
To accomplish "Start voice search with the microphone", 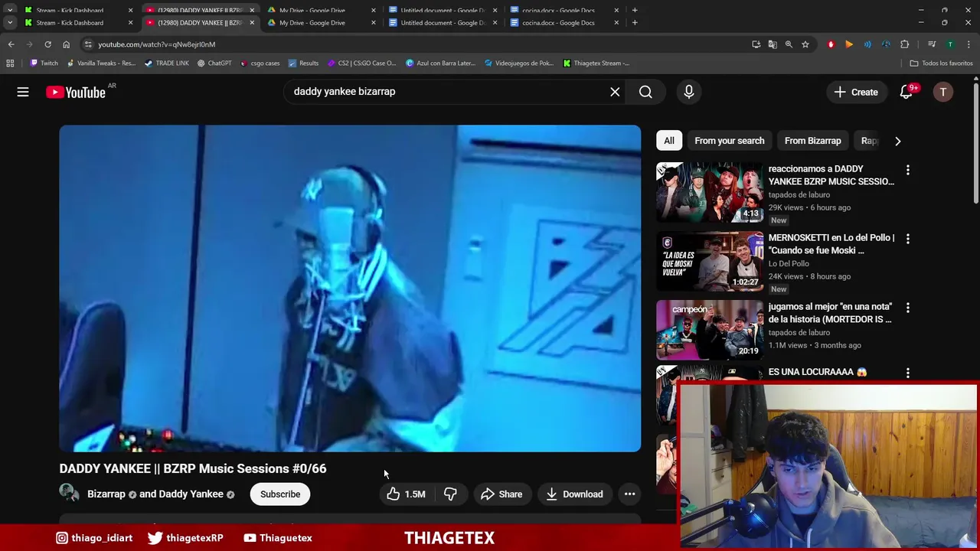I will click(689, 92).
